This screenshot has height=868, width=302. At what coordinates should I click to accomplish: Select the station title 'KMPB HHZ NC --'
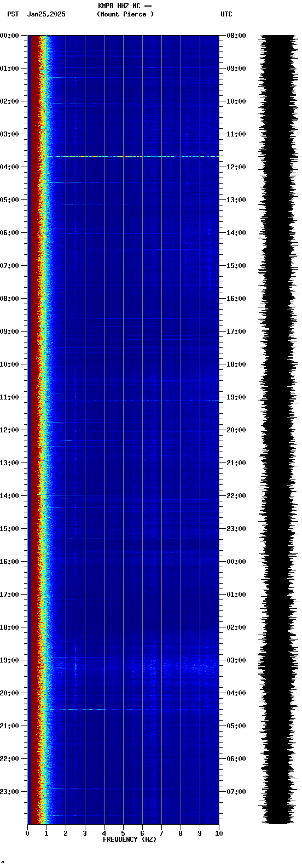[125, 6]
